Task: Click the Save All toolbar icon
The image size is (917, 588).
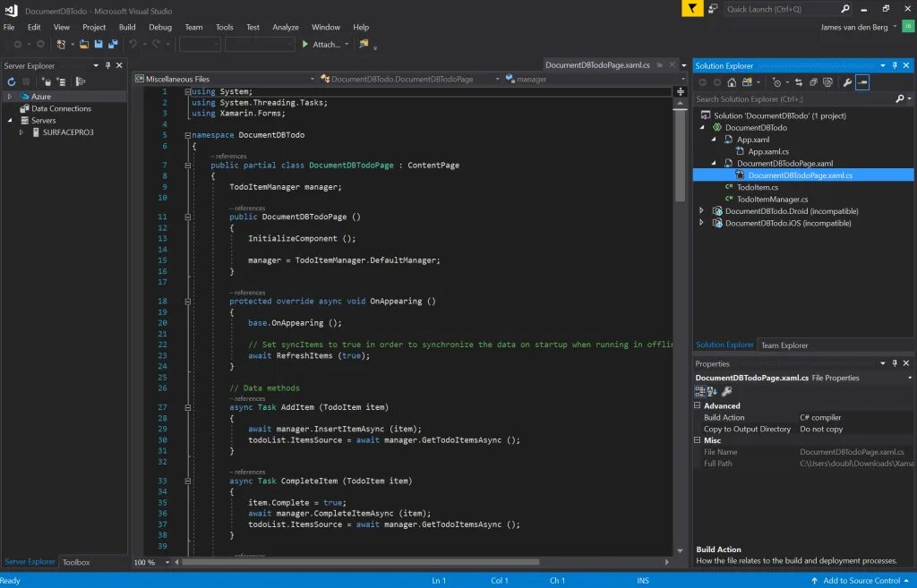Action: click(x=113, y=44)
